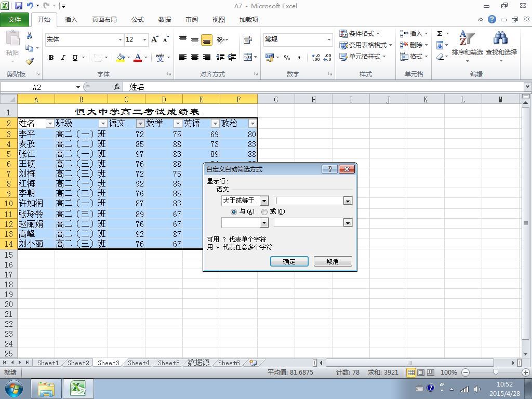Click the Merge and Center icon

click(x=248, y=57)
